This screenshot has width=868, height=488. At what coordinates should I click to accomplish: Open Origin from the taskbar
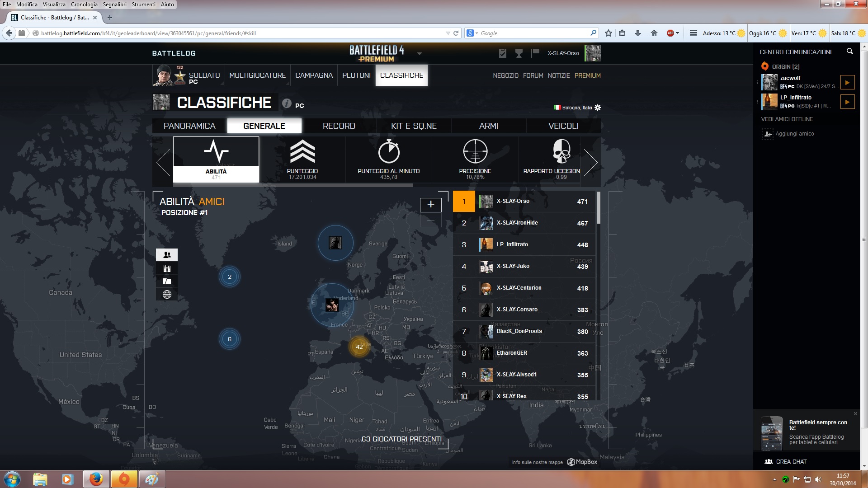click(124, 479)
